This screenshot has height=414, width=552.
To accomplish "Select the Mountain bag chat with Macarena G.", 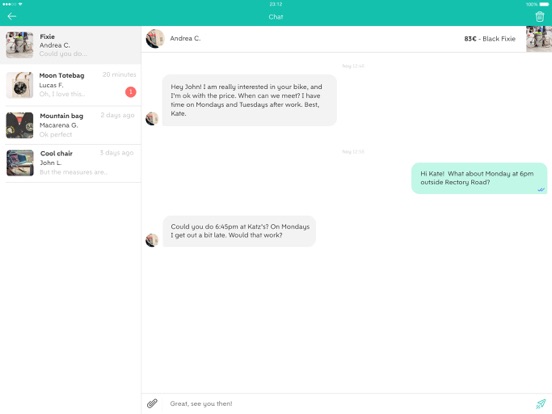I will (x=70, y=125).
